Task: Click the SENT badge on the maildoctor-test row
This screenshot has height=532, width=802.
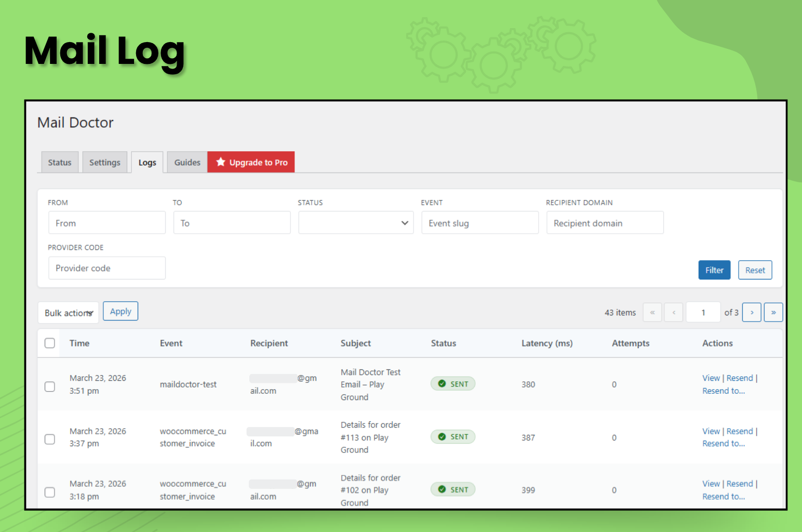Action: click(452, 383)
